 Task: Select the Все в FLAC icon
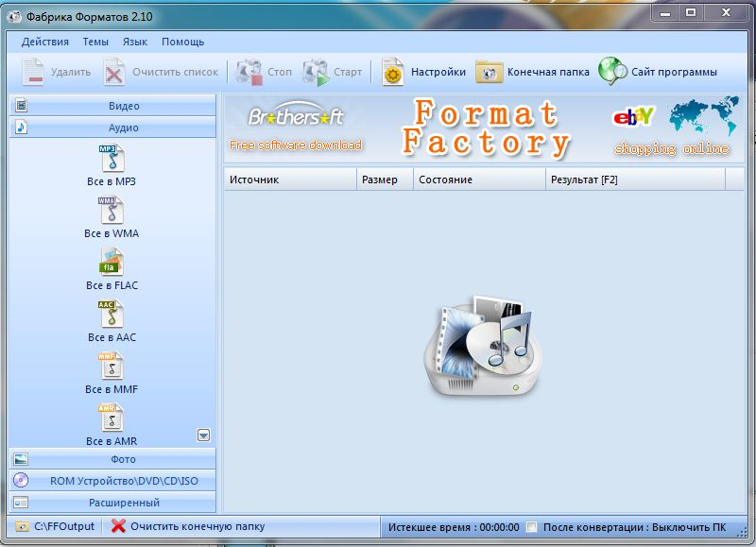click(112, 262)
